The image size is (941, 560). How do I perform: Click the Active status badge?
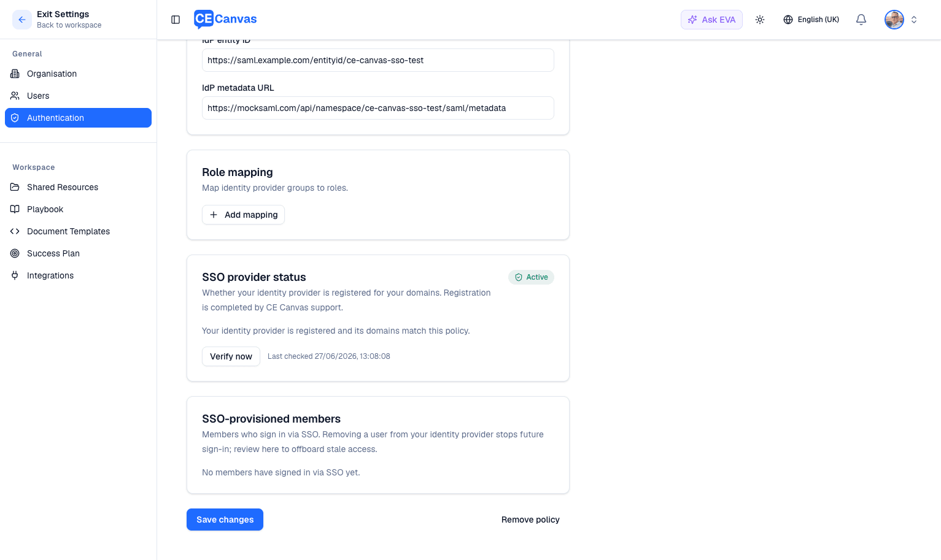pyautogui.click(x=531, y=277)
